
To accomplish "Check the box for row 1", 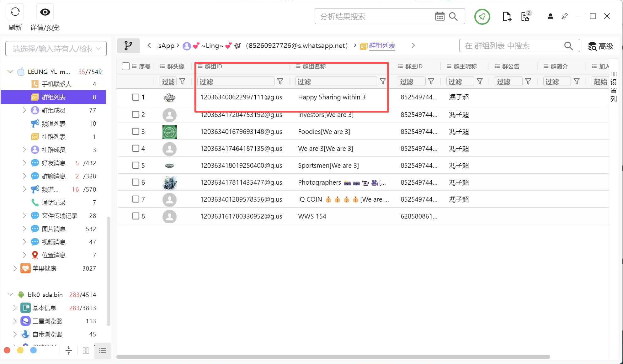I will pos(136,97).
